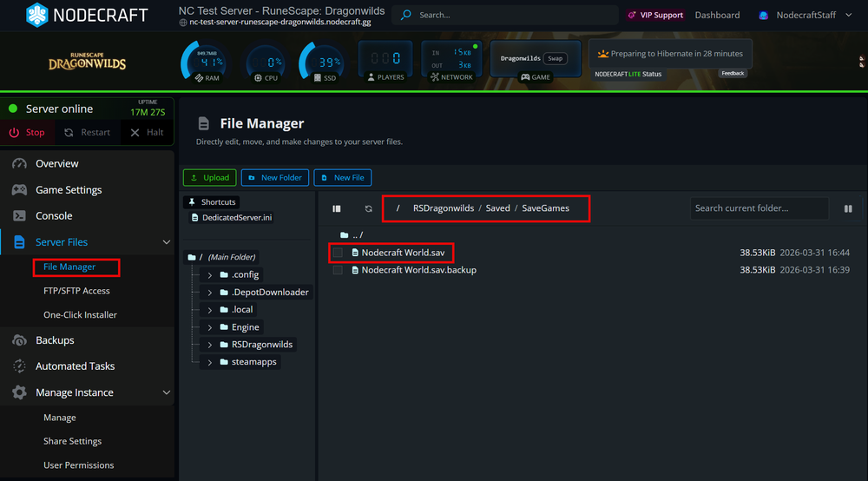Screen dimensions: 868x481
Task: Open the NodecraftStaff account dropdown
Action: click(x=806, y=15)
